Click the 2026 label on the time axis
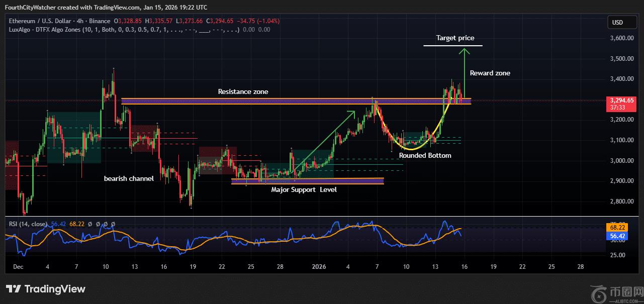Screen dimensions: 644x304 click(319, 266)
